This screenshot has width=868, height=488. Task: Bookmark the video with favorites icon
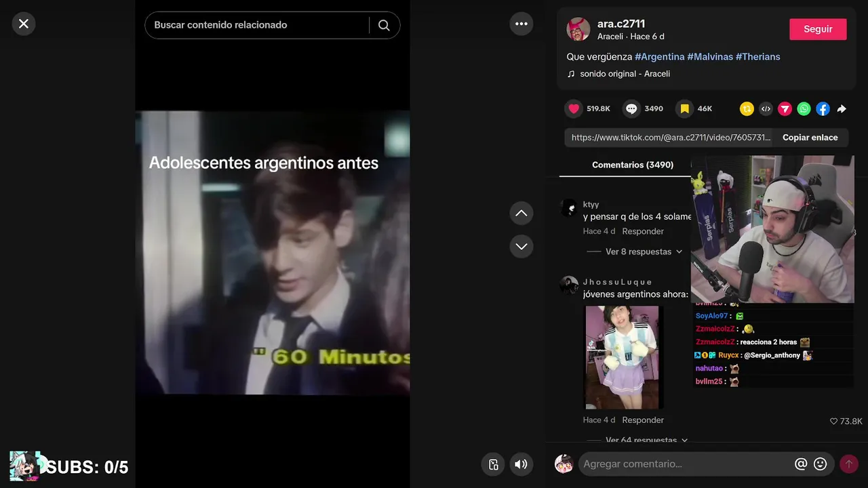tap(684, 108)
